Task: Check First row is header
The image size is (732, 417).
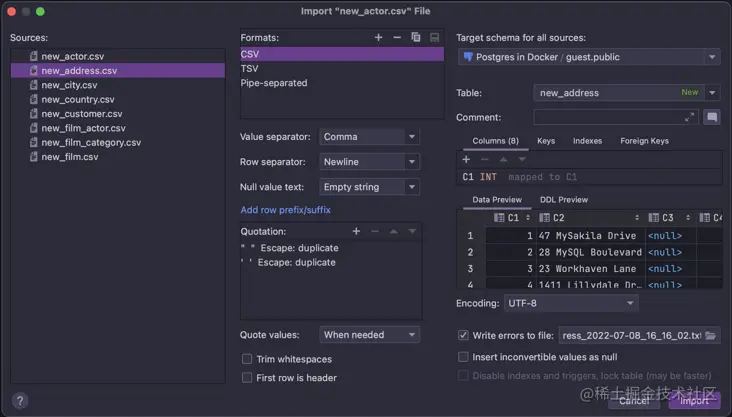Action: point(247,378)
